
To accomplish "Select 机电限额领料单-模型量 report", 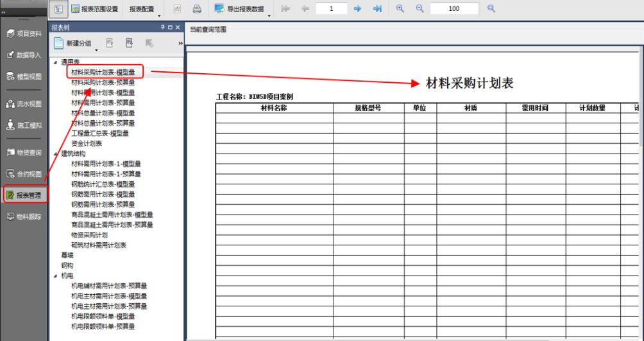I will click(x=103, y=317).
